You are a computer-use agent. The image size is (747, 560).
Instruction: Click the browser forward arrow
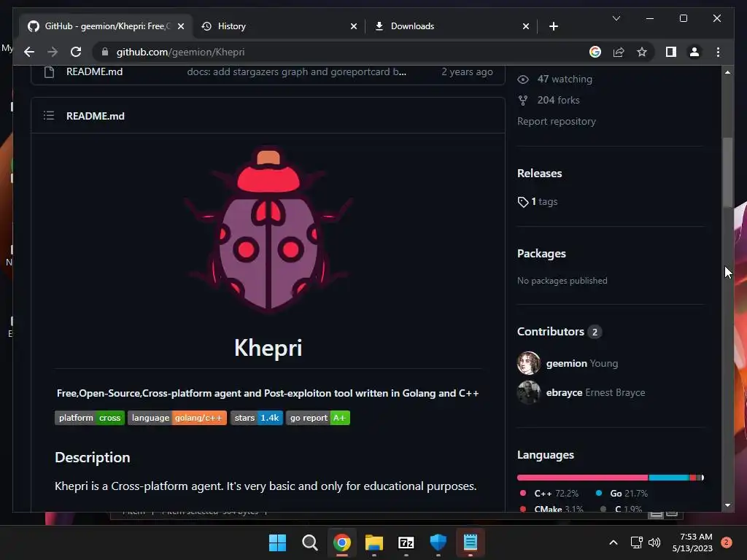53,52
